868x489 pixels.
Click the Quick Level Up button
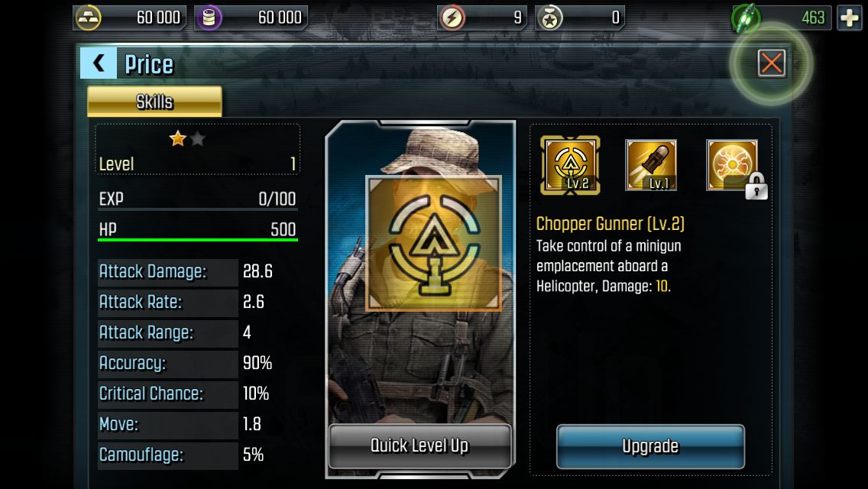419,445
